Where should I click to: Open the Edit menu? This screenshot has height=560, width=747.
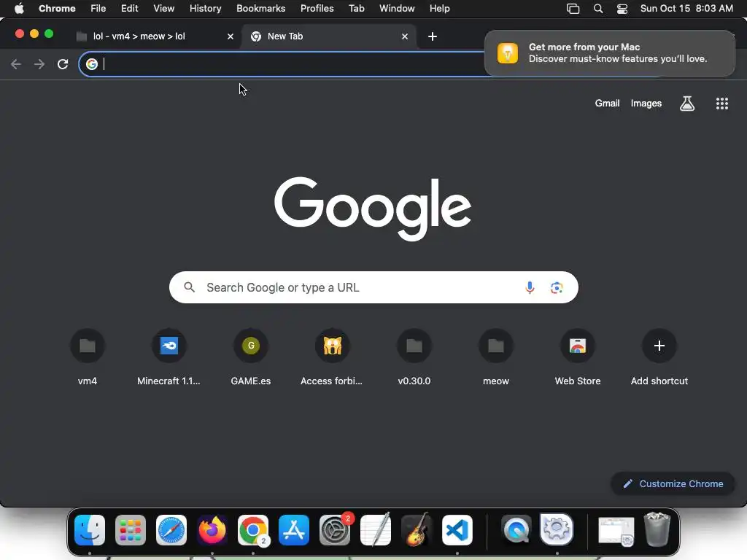coord(129,9)
